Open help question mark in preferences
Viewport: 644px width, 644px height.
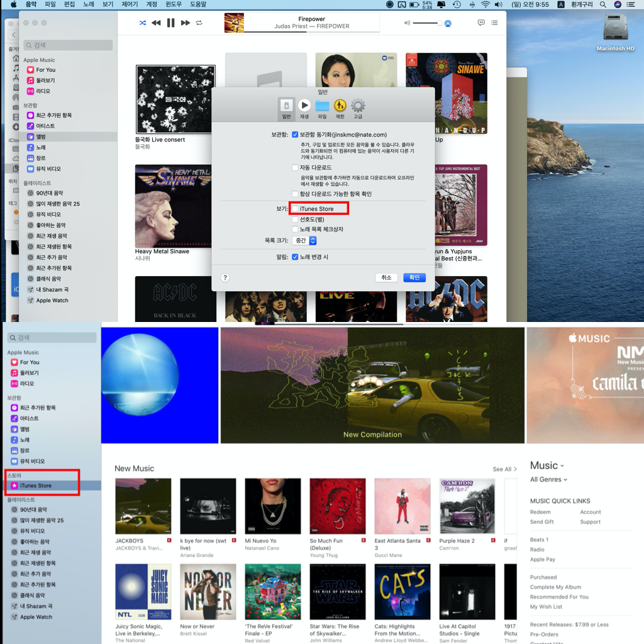[225, 277]
